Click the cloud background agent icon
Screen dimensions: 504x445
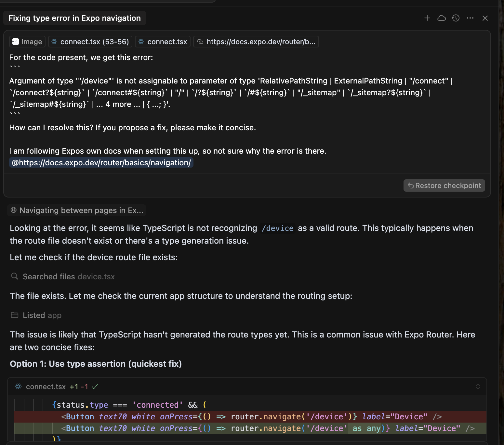point(442,18)
